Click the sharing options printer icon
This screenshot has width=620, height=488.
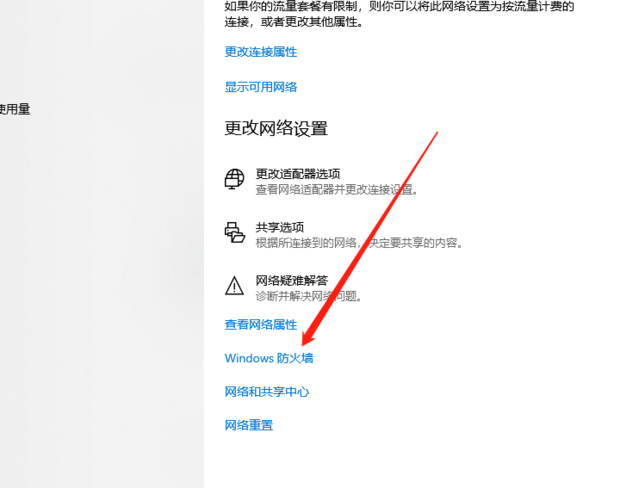[234, 232]
